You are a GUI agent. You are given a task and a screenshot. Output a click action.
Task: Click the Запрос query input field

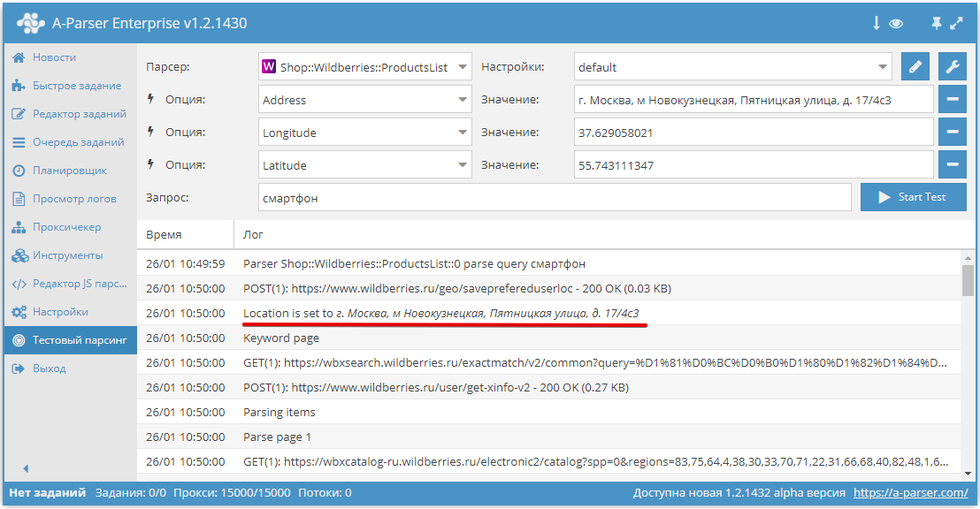tap(554, 198)
